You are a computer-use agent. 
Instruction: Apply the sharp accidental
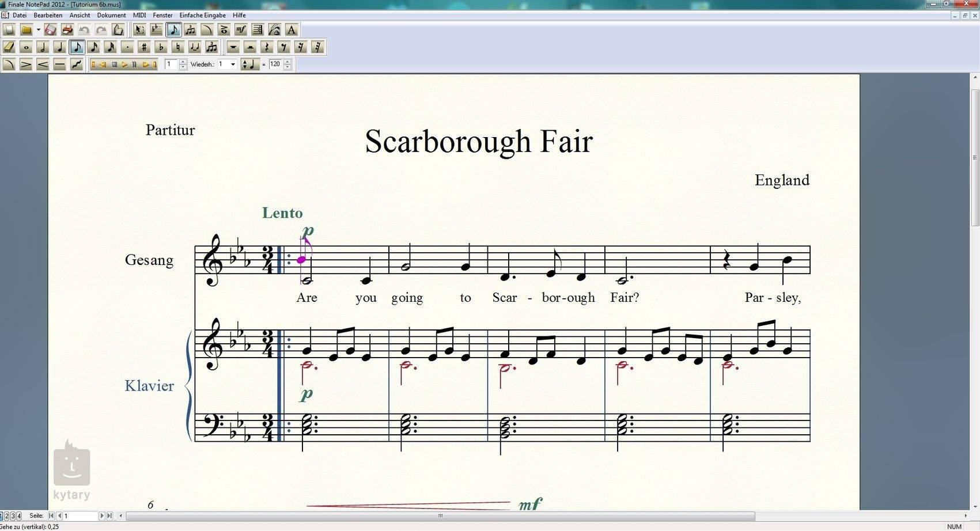pos(144,47)
